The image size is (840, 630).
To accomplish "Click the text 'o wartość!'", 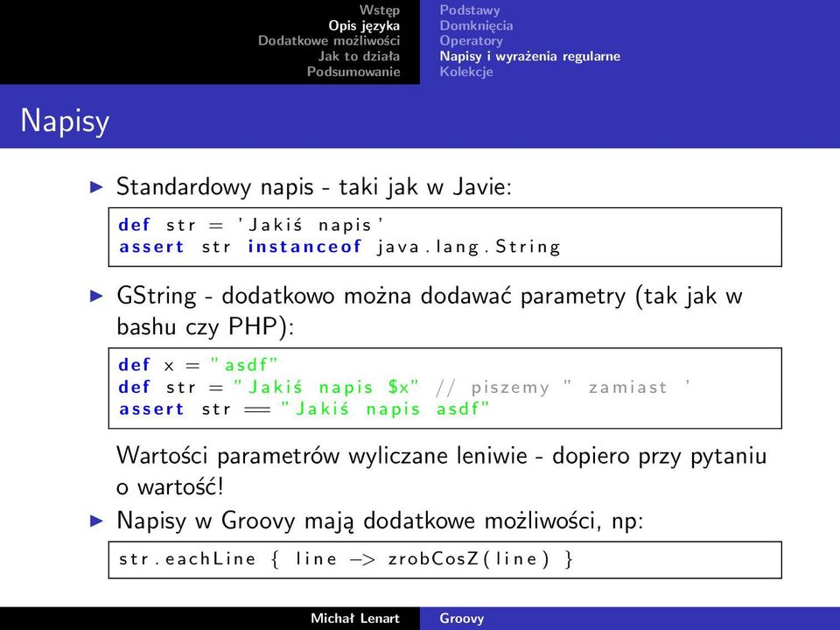I will coord(170,487).
